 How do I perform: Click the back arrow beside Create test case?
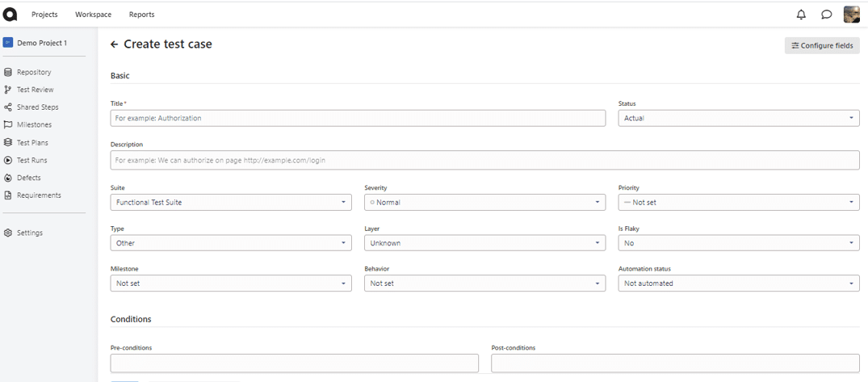coord(114,44)
